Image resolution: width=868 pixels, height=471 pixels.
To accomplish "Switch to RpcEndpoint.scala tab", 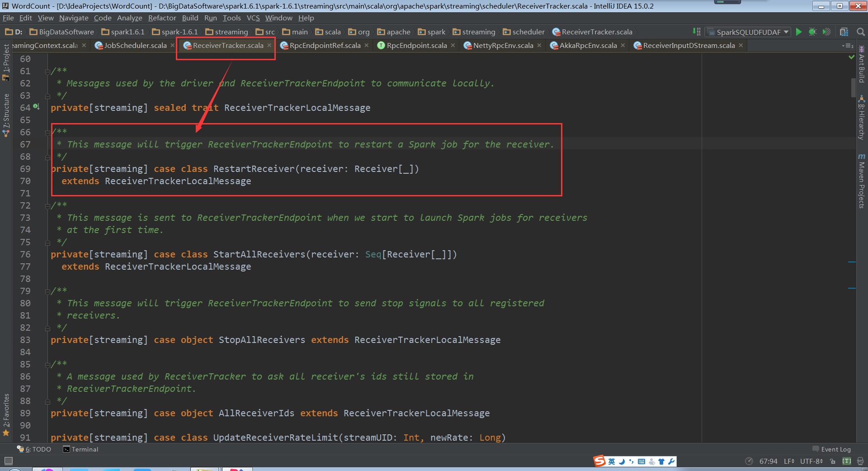I will coord(417,45).
